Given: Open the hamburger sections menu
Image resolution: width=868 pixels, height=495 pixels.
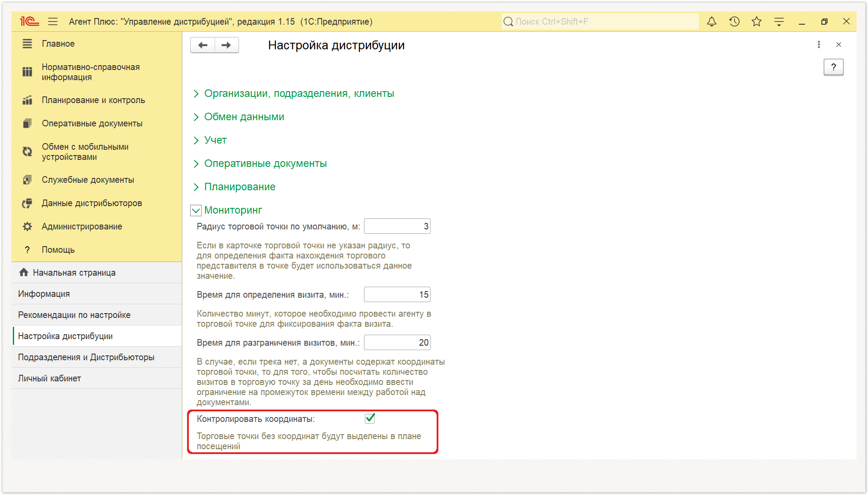Looking at the screenshot, I should pyautogui.click(x=53, y=21).
